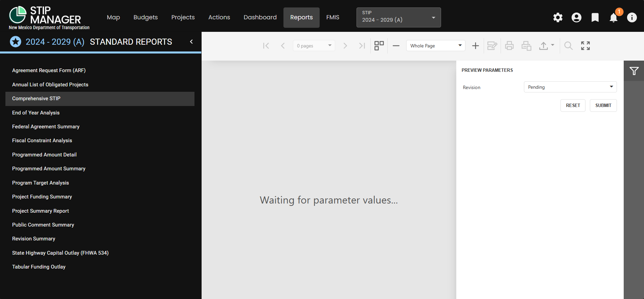Toggle multipage thumbnail view icon
This screenshot has width=644, height=299.
click(379, 46)
